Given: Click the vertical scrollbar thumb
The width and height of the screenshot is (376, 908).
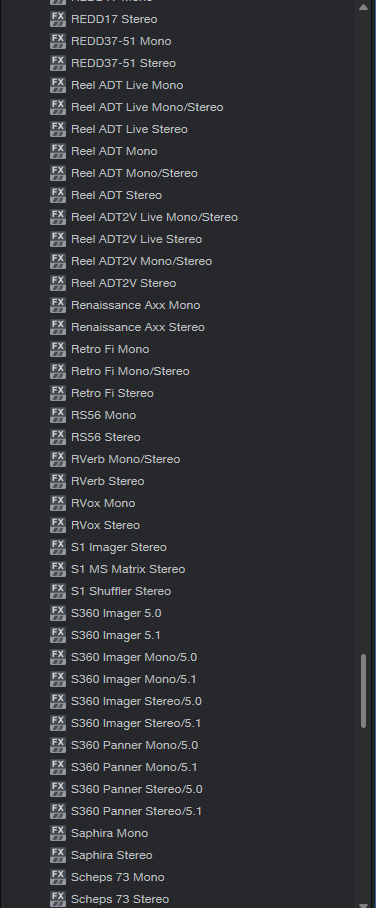Looking at the screenshot, I should [x=363, y=691].
